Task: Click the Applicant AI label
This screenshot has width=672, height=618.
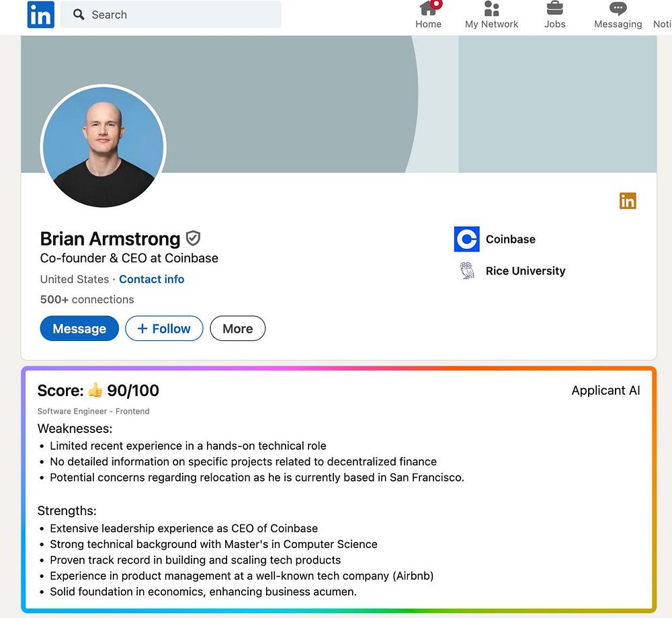Action: 605,390
